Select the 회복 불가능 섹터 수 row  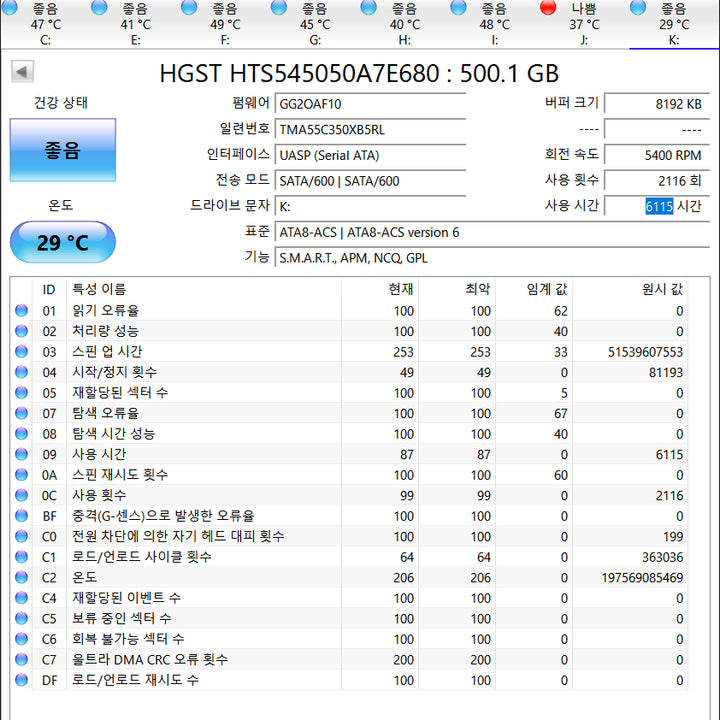point(349,639)
